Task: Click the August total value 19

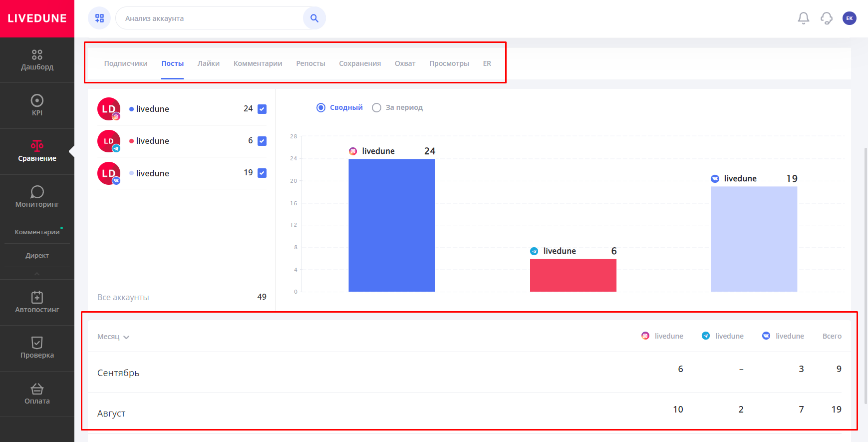Action: click(x=837, y=410)
